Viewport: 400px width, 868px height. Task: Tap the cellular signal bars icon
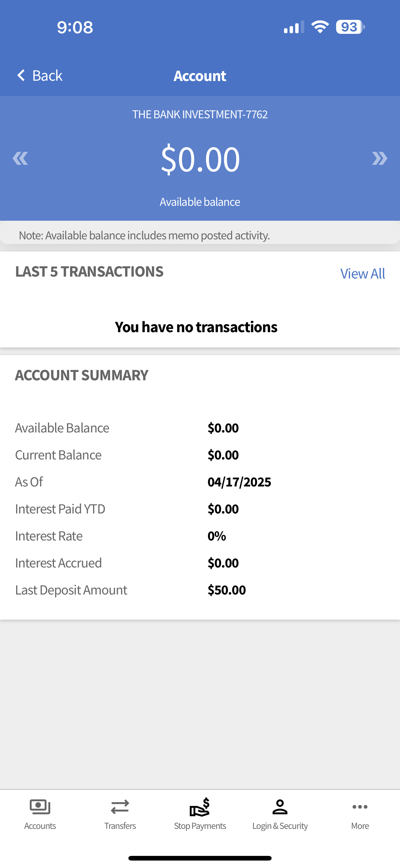[294, 27]
